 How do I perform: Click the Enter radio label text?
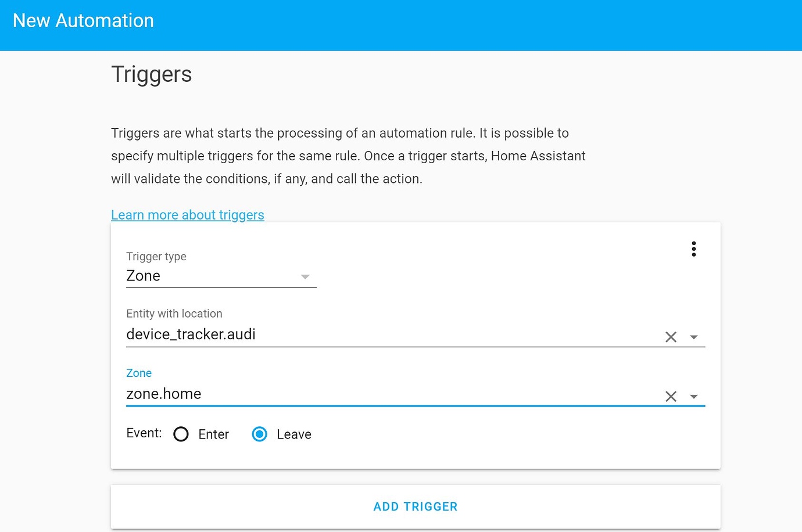[213, 434]
